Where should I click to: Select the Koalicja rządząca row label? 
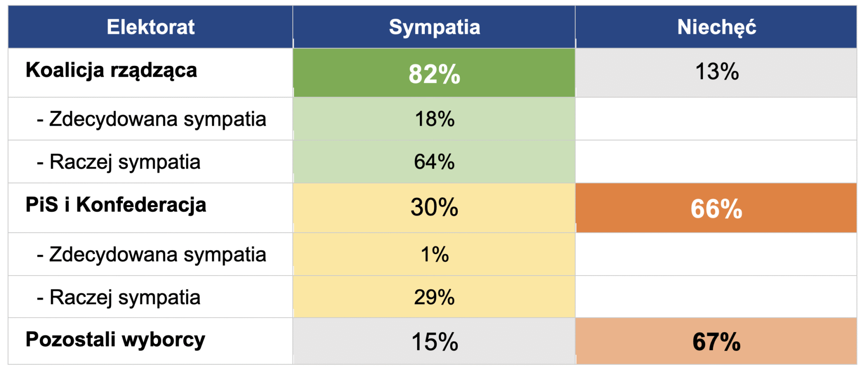click(111, 70)
